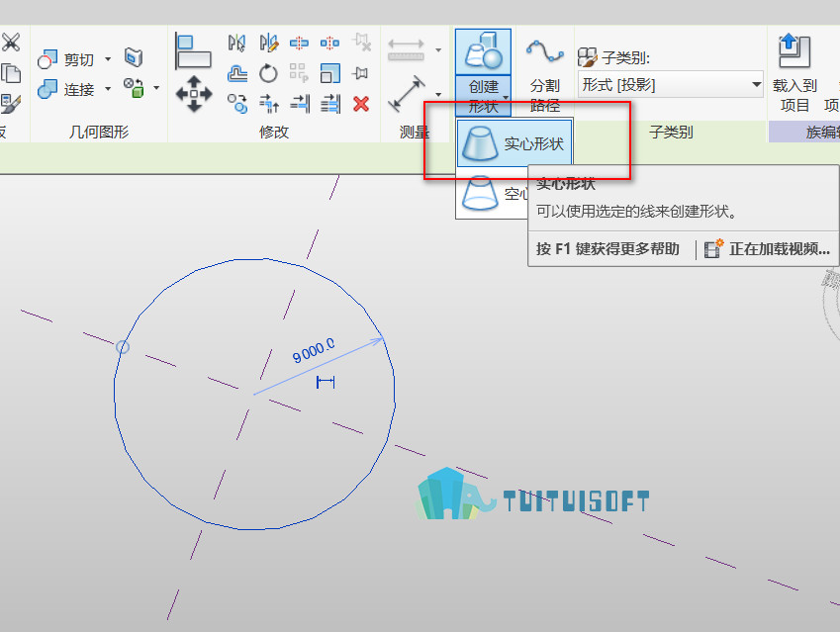The image size is (840, 632).
Task: Click the Split Element tool
Action: click(299, 43)
